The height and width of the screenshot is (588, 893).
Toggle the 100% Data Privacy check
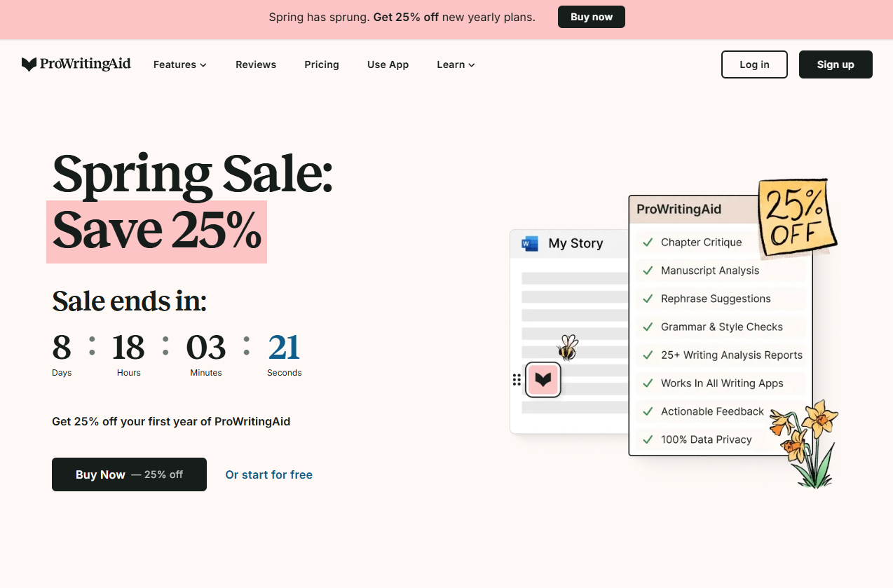(646, 439)
